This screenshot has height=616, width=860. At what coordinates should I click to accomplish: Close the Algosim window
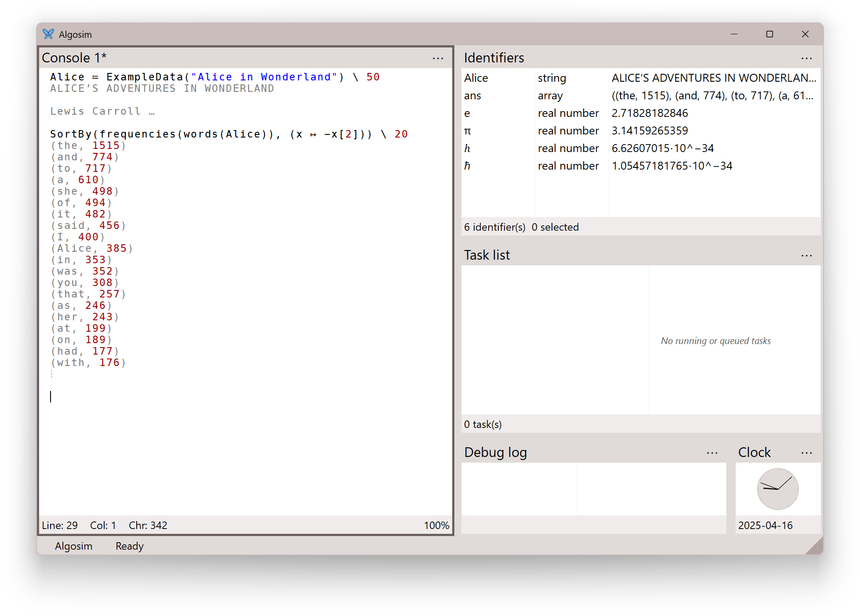tap(805, 34)
